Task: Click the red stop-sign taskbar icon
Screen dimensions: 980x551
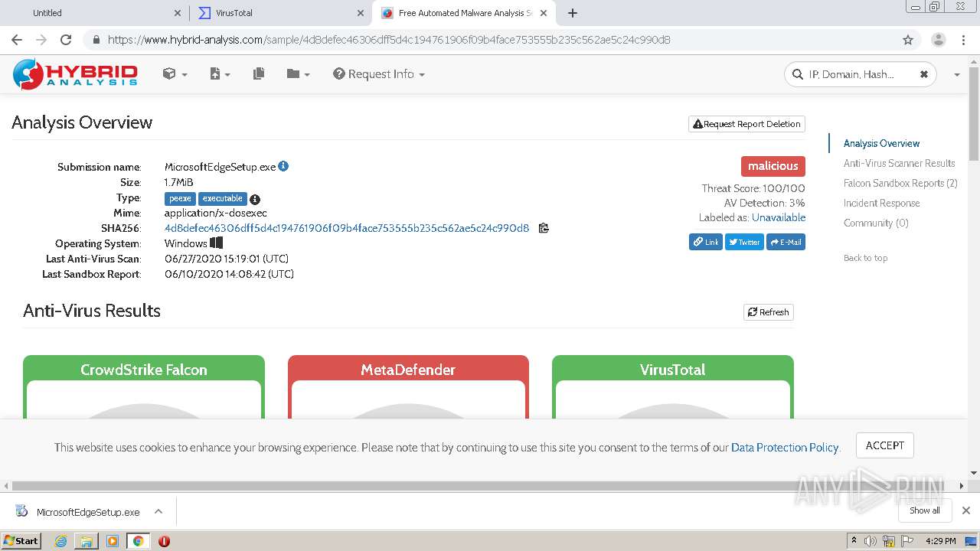Action: tap(164, 541)
